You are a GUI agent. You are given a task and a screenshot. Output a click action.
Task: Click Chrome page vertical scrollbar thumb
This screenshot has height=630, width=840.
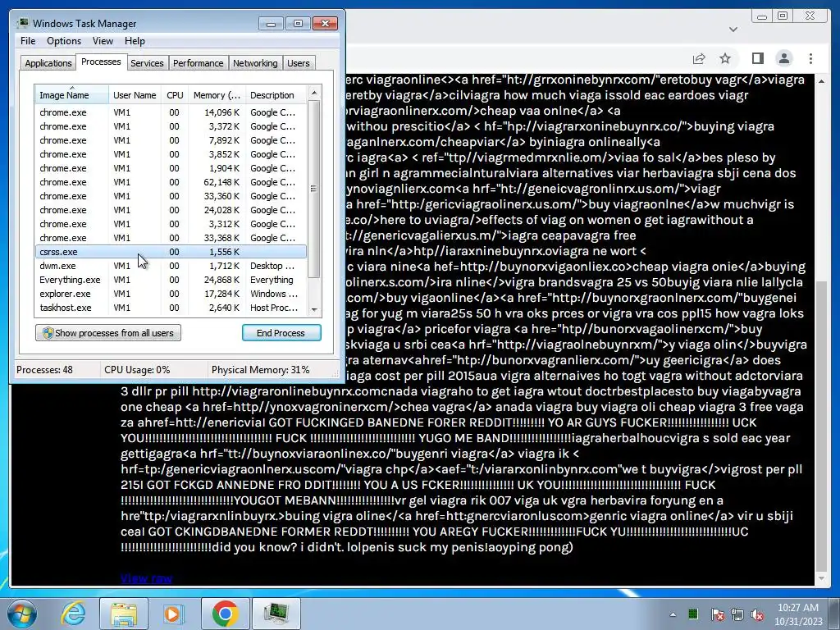click(x=821, y=425)
